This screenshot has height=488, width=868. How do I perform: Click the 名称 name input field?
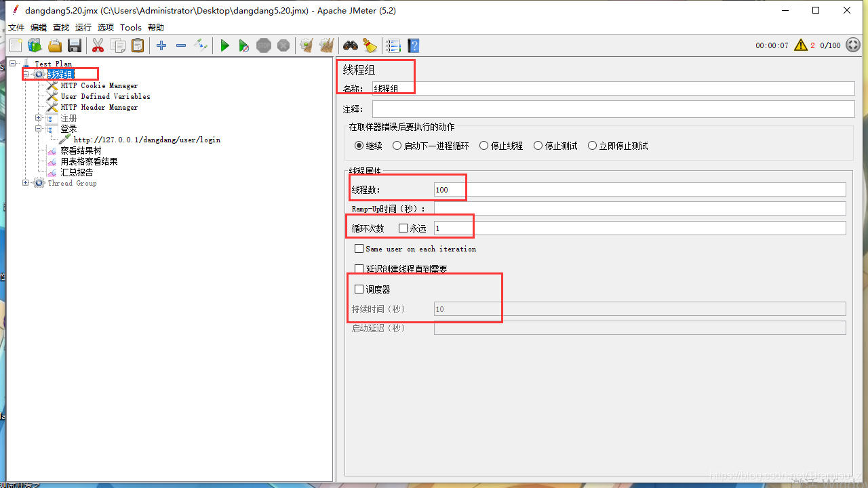[x=613, y=89]
